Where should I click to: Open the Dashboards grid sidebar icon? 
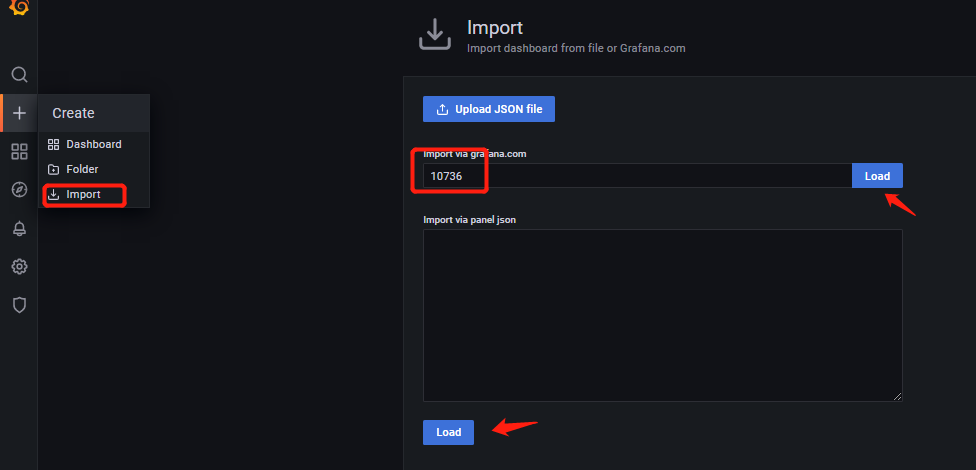[19, 151]
